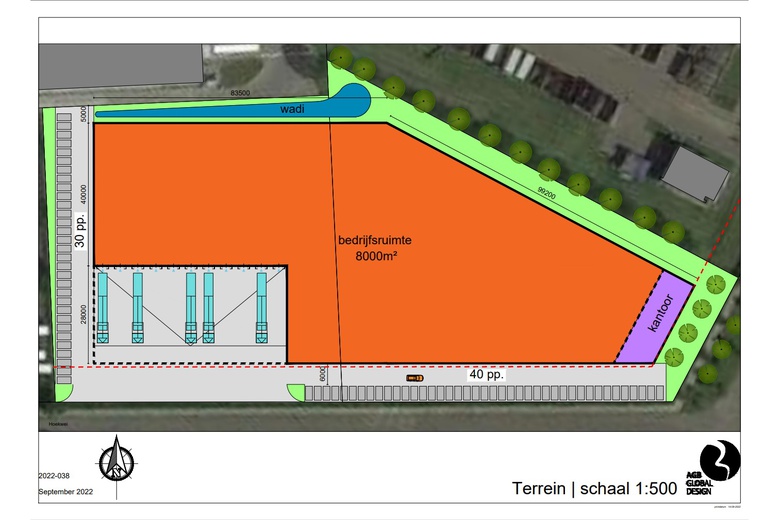The image size is (780, 520).
Task: Select the small orange car in the parking row
Action: pos(415,378)
